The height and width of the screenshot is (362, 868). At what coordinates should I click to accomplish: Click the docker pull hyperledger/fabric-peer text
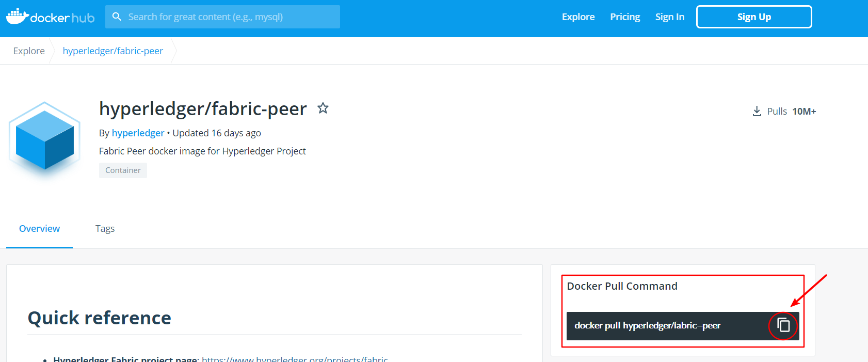pyautogui.click(x=647, y=325)
